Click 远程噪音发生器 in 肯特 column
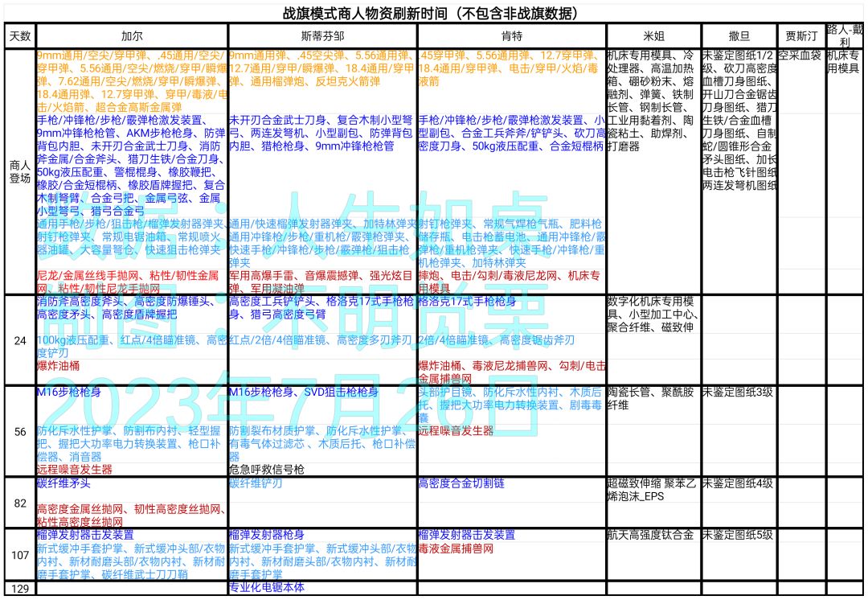The width and height of the screenshot is (868, 600). 457,430
